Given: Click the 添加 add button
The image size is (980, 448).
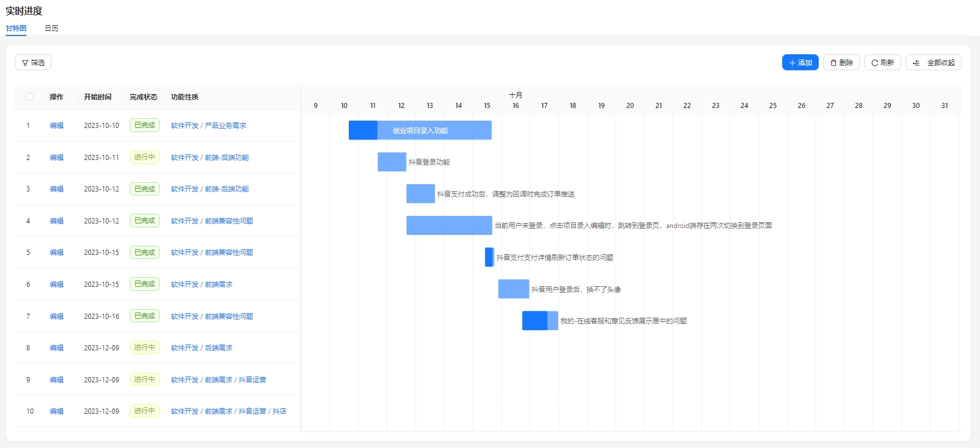Looking at the screenshot, I should [x=800, y=62].
